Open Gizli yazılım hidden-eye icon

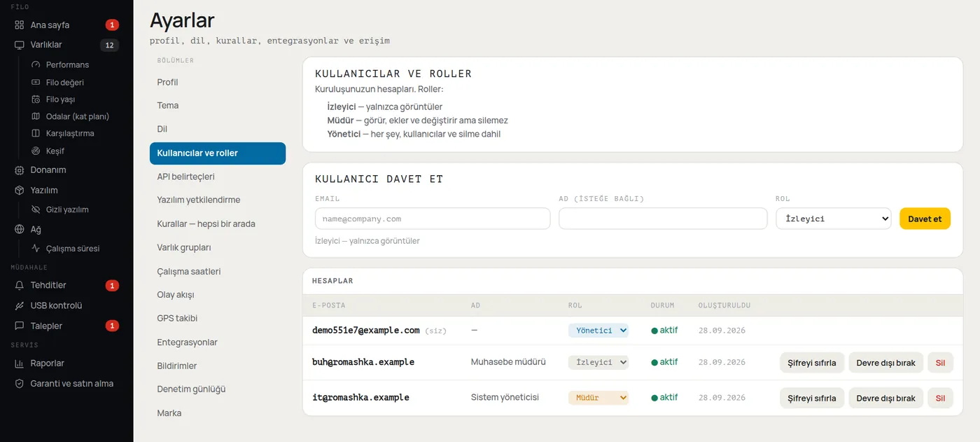(36, 209)
